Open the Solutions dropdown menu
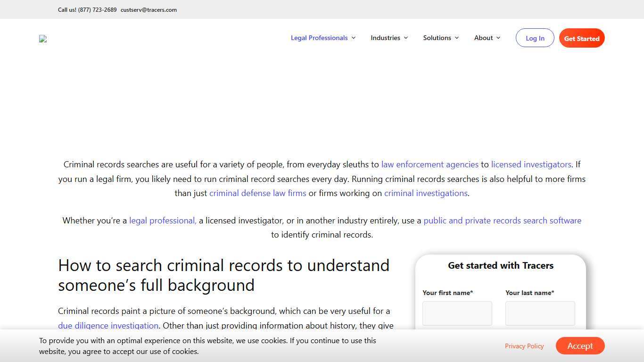 point(437,38)
